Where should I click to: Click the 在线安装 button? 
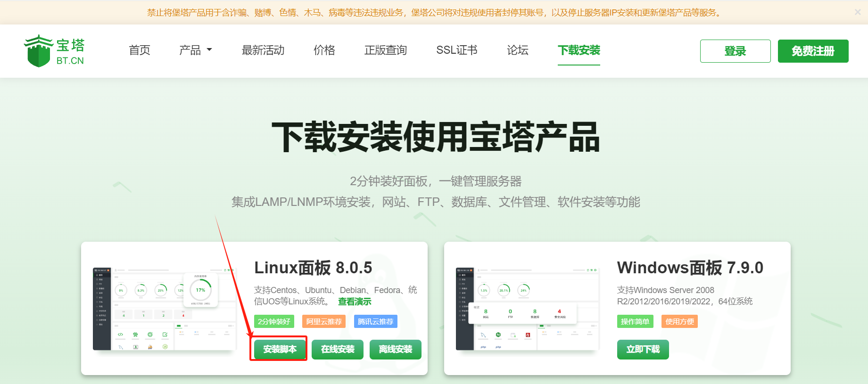[338, 349]
